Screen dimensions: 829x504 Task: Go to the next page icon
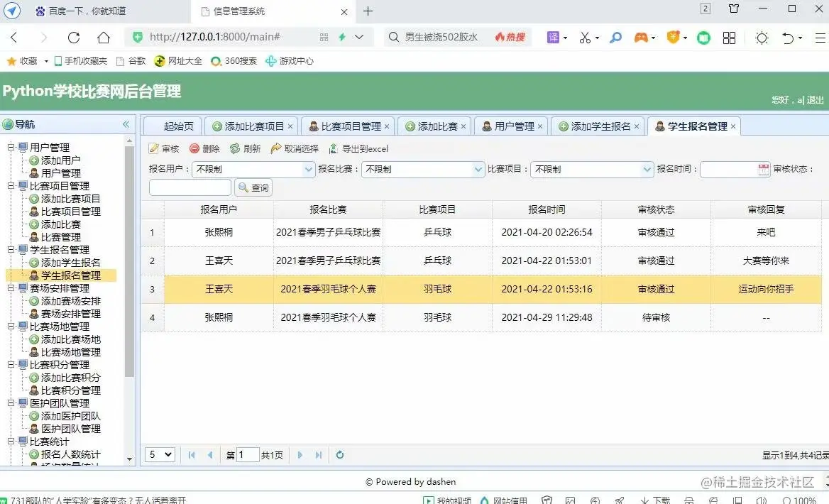(x=300, y=455)
